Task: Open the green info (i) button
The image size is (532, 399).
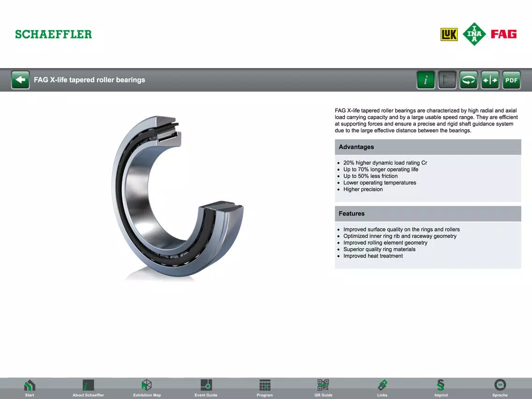Action: pos(426,80)
